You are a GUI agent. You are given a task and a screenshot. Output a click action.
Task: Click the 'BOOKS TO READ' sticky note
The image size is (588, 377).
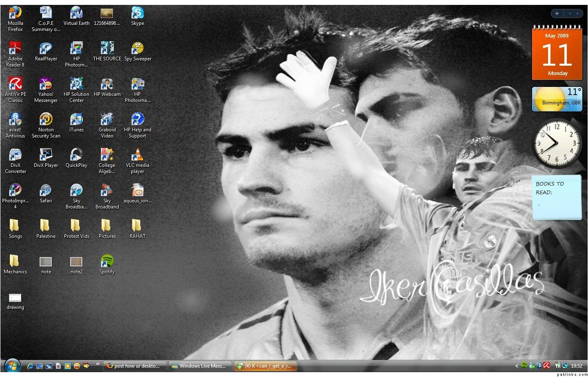click(x=557, y=197)
